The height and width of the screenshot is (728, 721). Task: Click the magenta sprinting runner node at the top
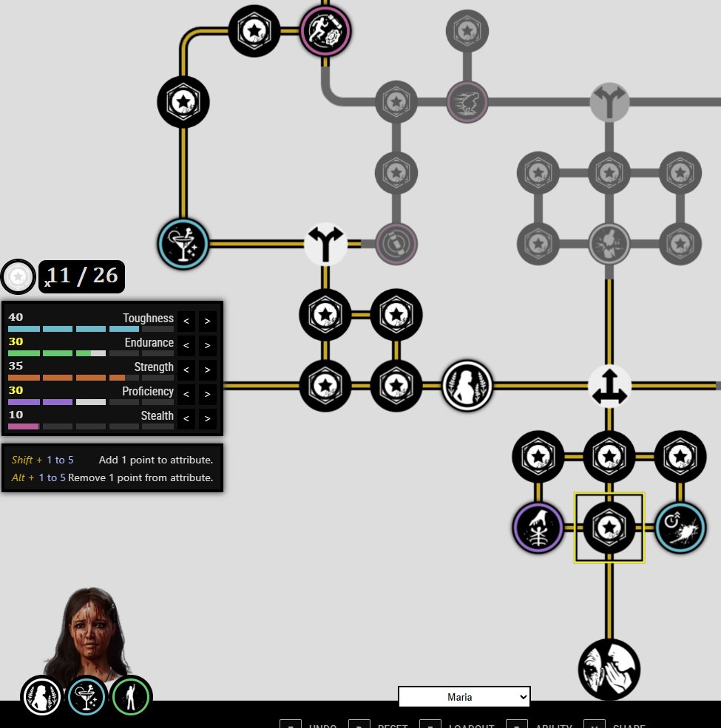pos(325,30)
